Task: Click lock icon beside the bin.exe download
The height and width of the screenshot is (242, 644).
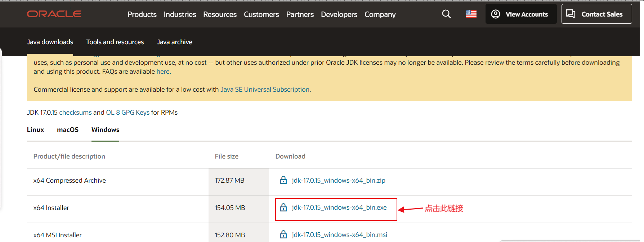Action: point(283,207)
